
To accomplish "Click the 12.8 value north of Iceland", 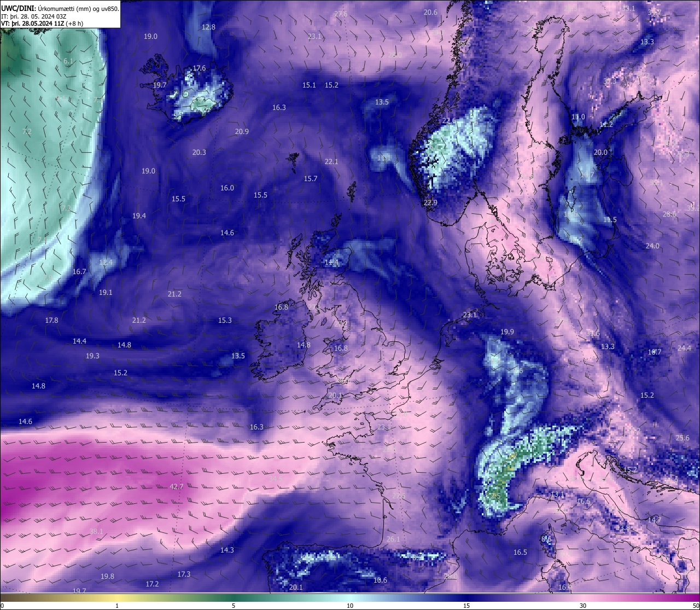I will click(x=208, y=27).
